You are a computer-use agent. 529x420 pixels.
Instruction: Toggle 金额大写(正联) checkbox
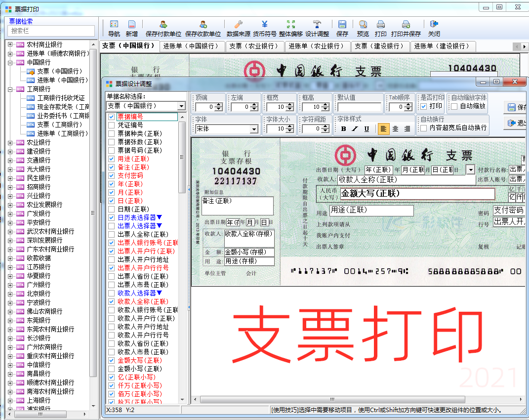coord(111,361)
